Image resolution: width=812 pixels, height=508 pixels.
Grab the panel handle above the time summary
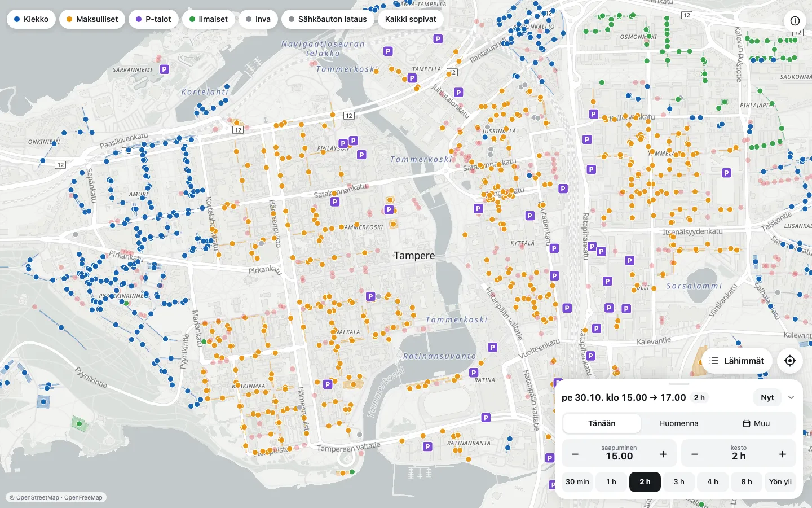[679, 384]
